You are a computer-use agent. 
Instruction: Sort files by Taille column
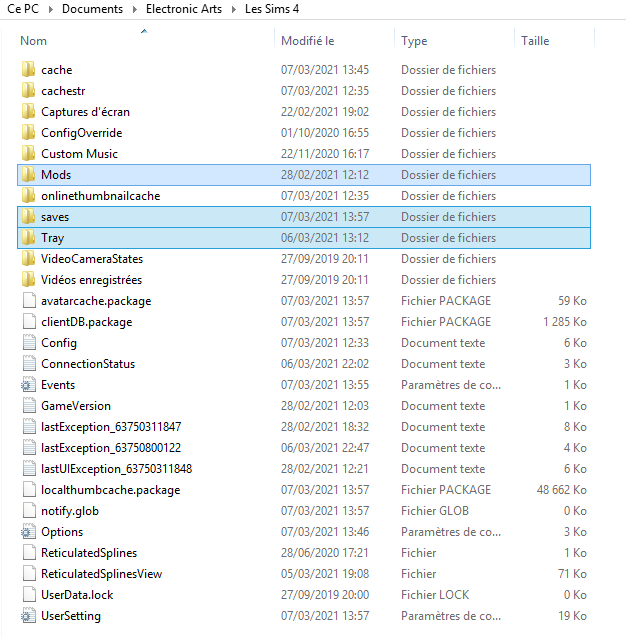pos(535,41)
